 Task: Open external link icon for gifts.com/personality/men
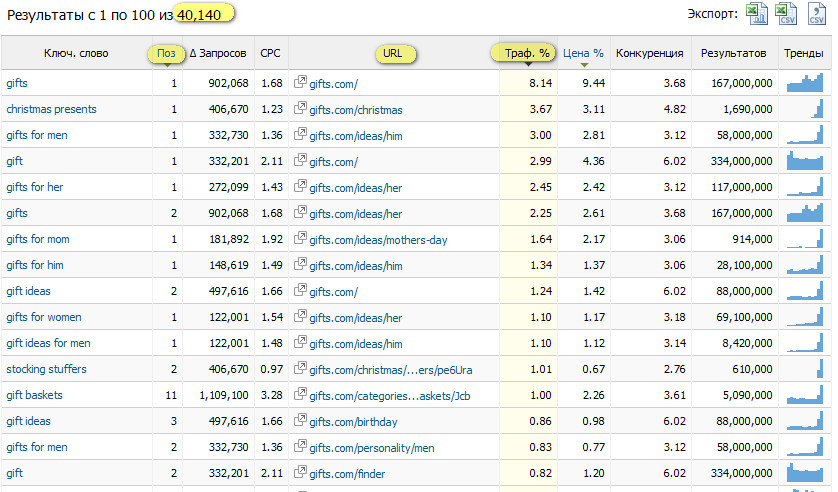pyautogui.click(x=300, y=447)
